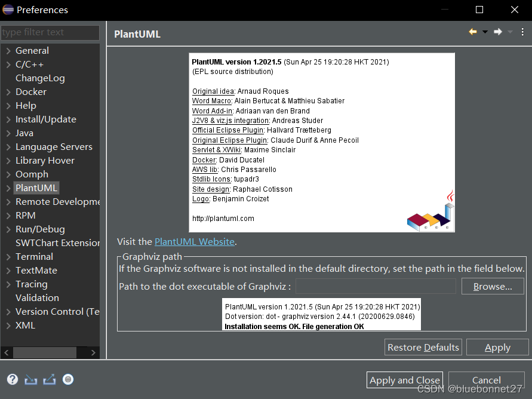The image size is (532, 399).
Task: Click the Browse button for Graphviz path
Action: [493, 286]
